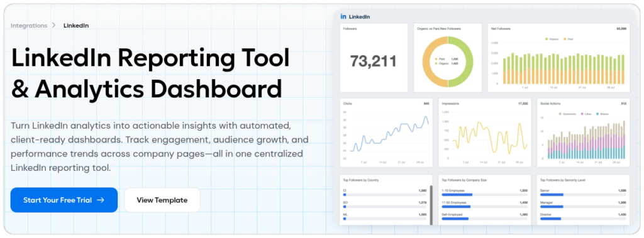Screen dimensions: 644x238
Task: Click the 1-10 Employees progress bar
Action: point(485,195)
